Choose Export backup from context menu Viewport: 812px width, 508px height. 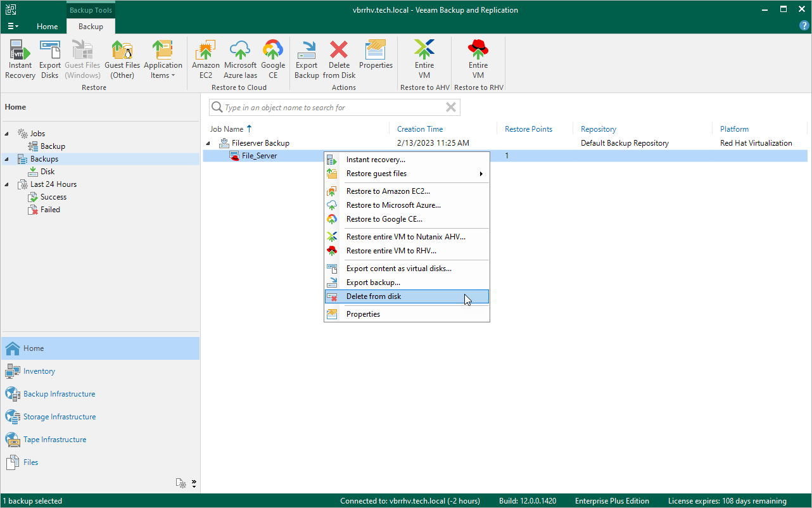click(x=407, y=283)
